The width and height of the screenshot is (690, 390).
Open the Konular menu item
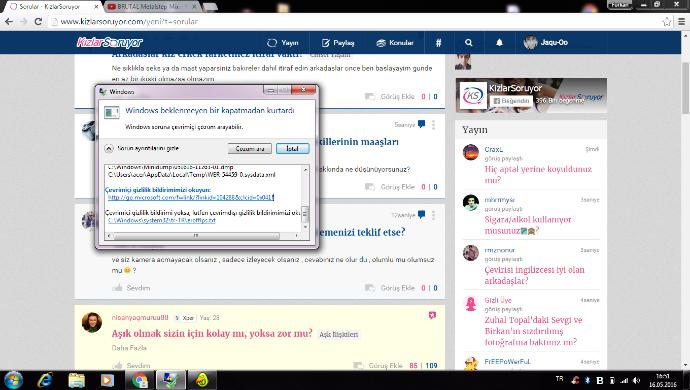(x=395, y=43)
